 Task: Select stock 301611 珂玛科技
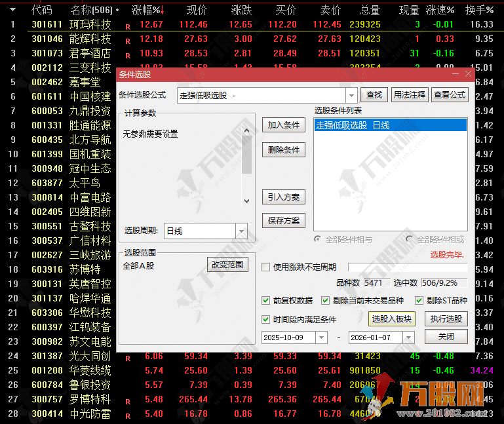click(71, 24)
